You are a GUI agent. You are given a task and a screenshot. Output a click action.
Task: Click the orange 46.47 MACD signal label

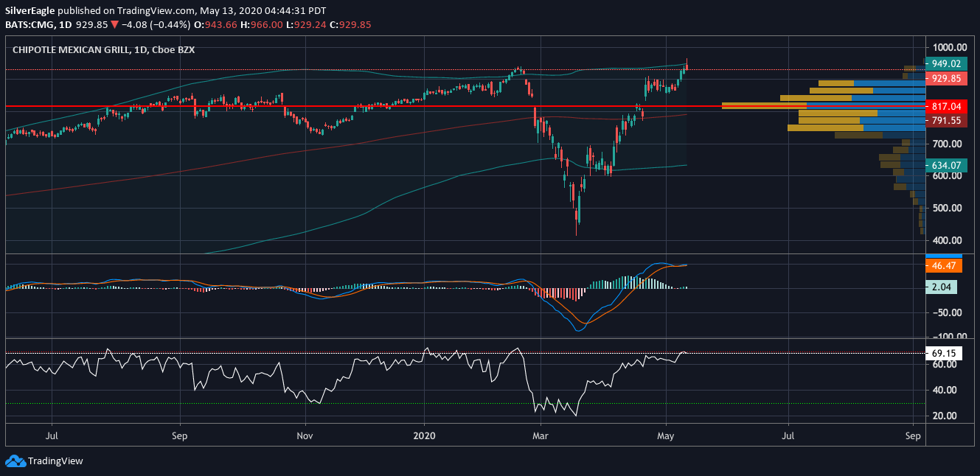click(942, 265)
